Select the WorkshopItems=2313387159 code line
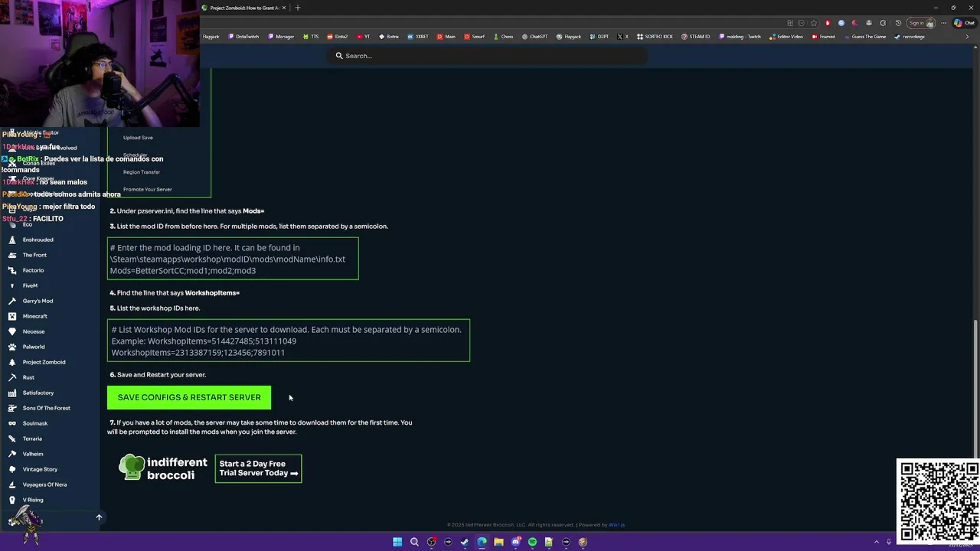This screenshot has height=551, width=980. 198,353
